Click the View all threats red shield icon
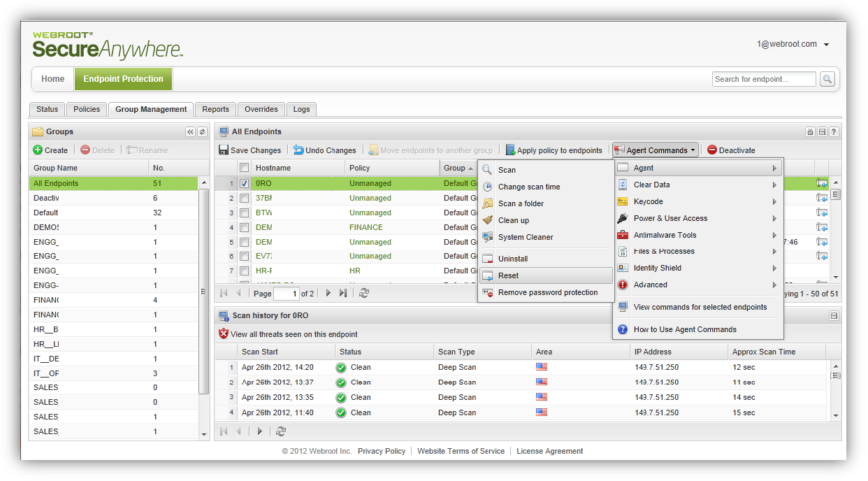Viewport: 868px width, 481px height. tap(224, 333)
